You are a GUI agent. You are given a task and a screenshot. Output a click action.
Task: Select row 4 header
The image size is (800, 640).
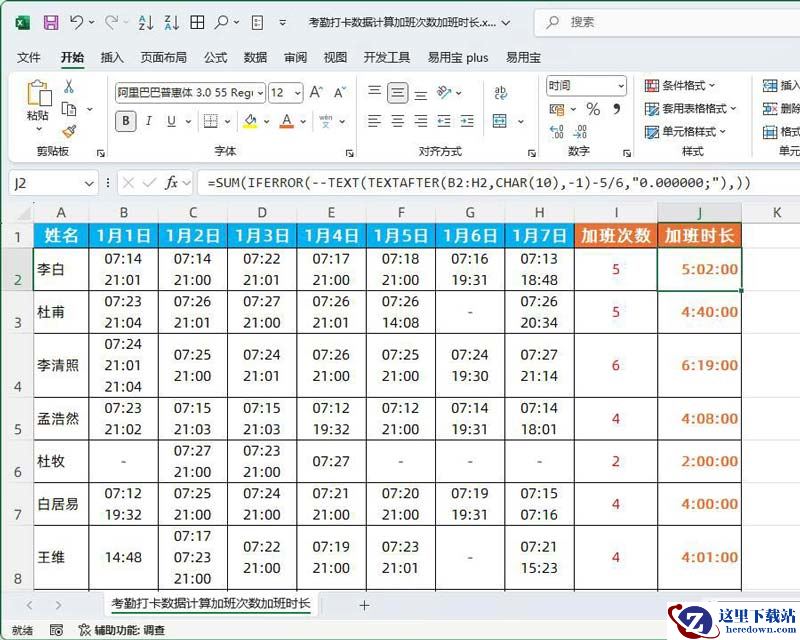tap(17, 365)
